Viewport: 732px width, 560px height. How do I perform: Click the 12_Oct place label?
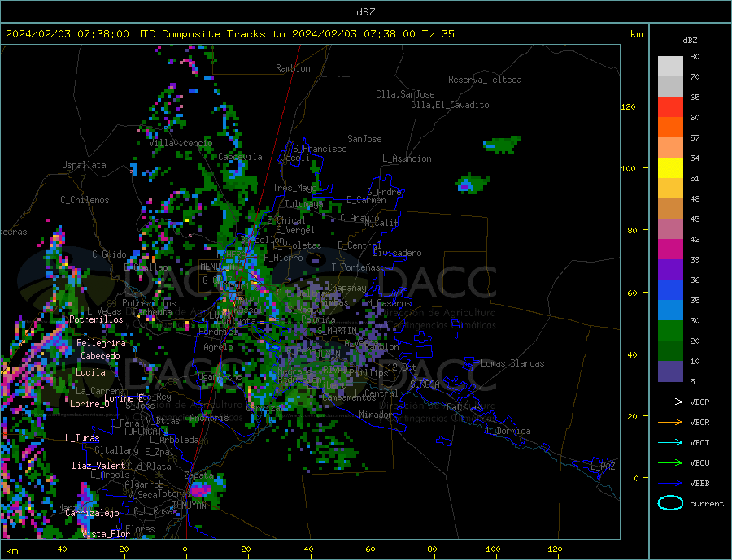click(402, 367)
